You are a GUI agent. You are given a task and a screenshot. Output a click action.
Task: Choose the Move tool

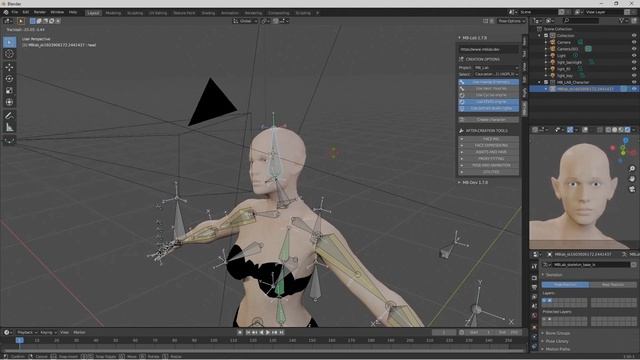[x=9, y=67]
